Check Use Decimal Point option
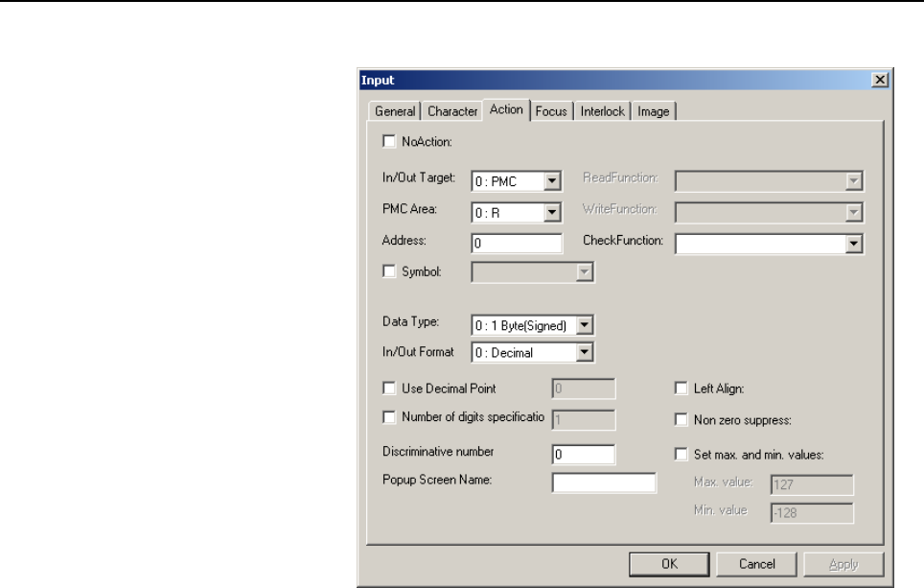The width and height of the screenshot is (924, 588). coord(389,388)
